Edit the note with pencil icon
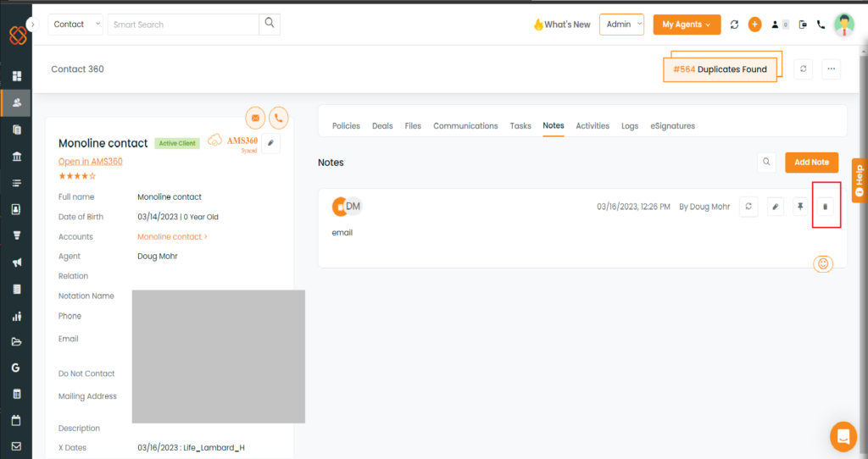Viewport: 868px width, 459px height. click(x=775, y=207)
